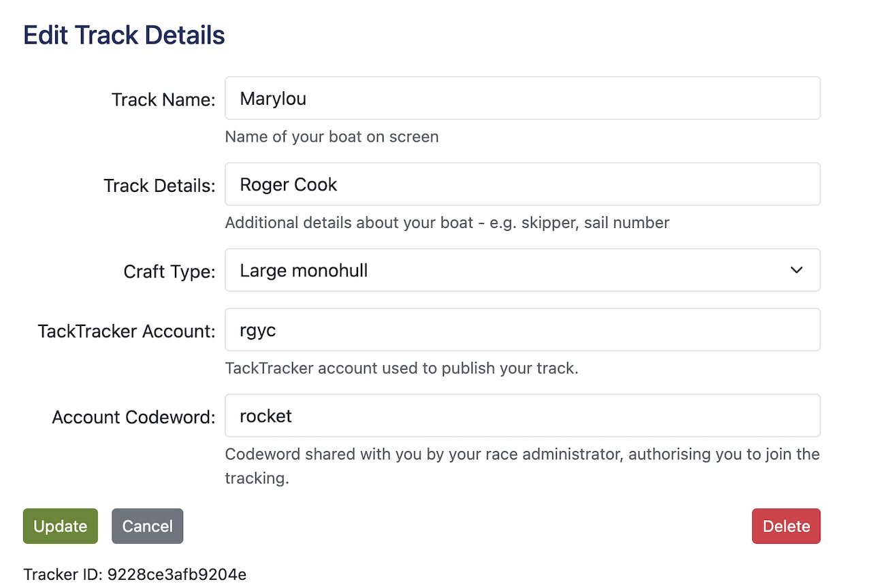This screenshot has width=885, height=588.
Task: Click the chevron arrow in Large monohull selector
Action: coord(796,270)
